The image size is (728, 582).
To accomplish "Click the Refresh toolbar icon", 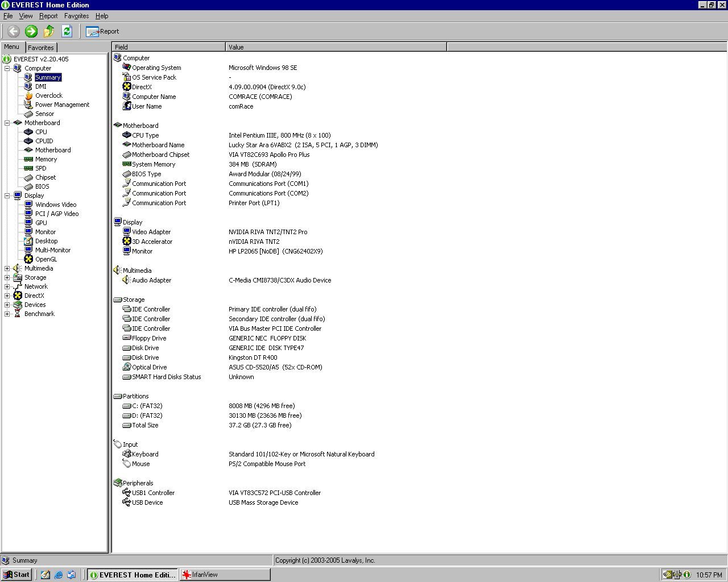I will [67, 31].
